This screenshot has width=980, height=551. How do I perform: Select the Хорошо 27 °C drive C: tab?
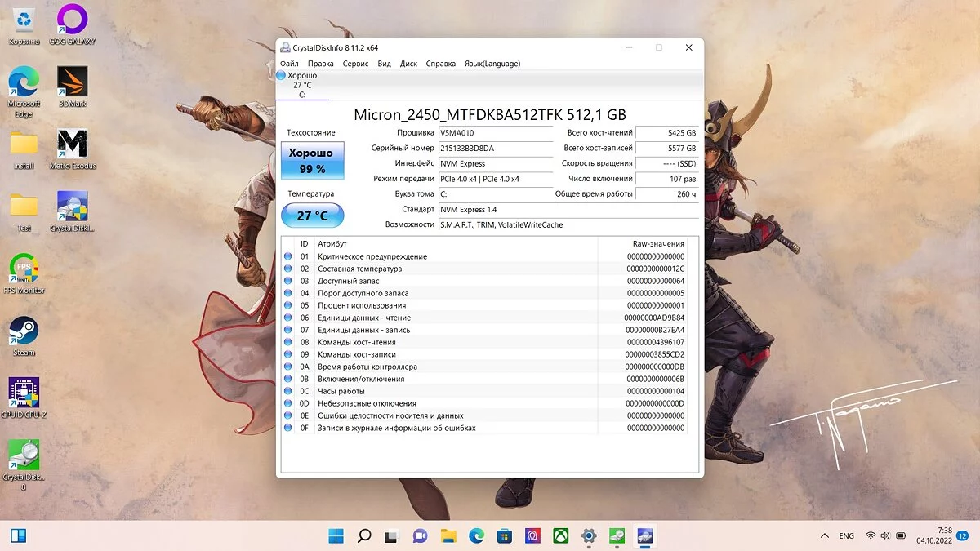pyautogui.click(x=302, y=85)
